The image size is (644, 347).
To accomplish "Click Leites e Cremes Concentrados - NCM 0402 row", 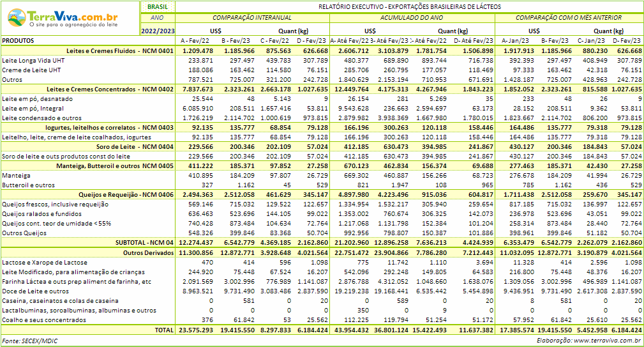I will 110,89.
